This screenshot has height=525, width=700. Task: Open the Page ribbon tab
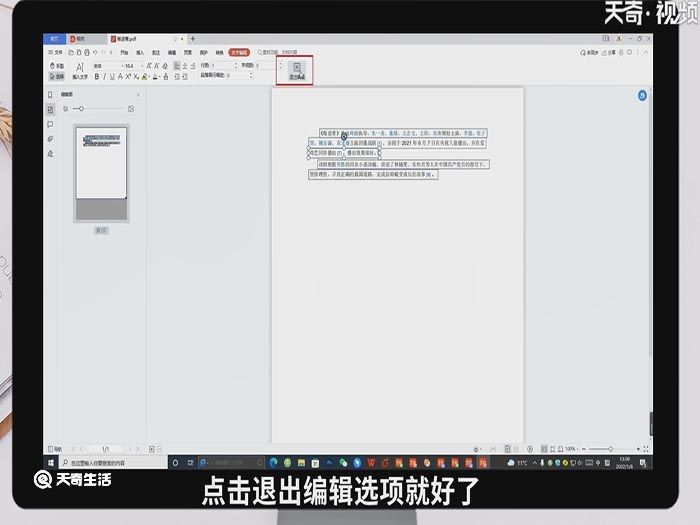coord(188,52)
